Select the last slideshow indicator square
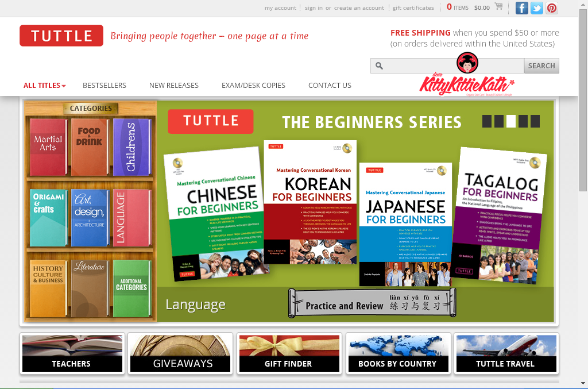This screenshot has height=389, width=588. click(535, 121)
